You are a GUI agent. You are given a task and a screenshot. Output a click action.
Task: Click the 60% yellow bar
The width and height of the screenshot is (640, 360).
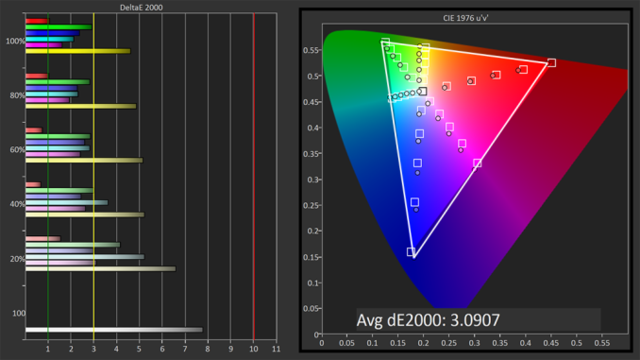(84, 160)
